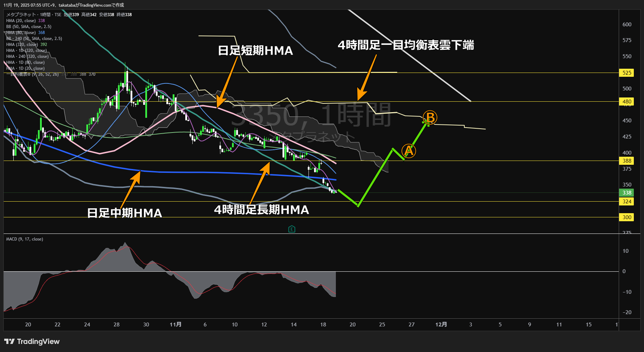644x352 pixels.
Task: Click the −10 value on the MACD axis
Action: [x=627, y=292]
